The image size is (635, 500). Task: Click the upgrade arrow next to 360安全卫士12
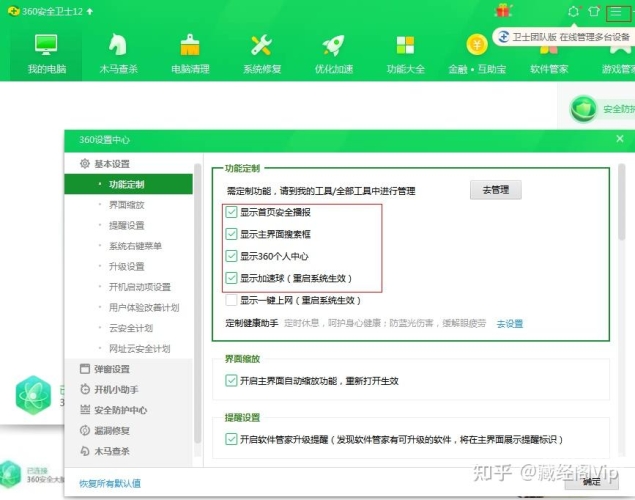pos(90,11)
